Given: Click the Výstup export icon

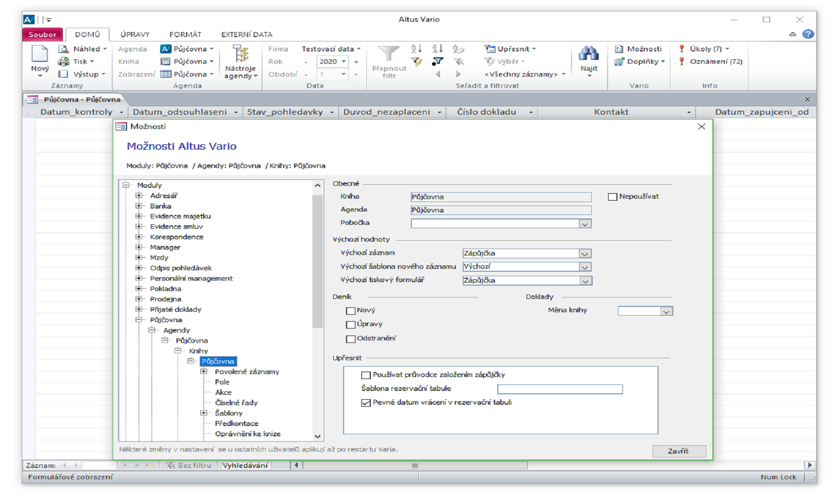Looking at the screenshot, I should 63,74.
